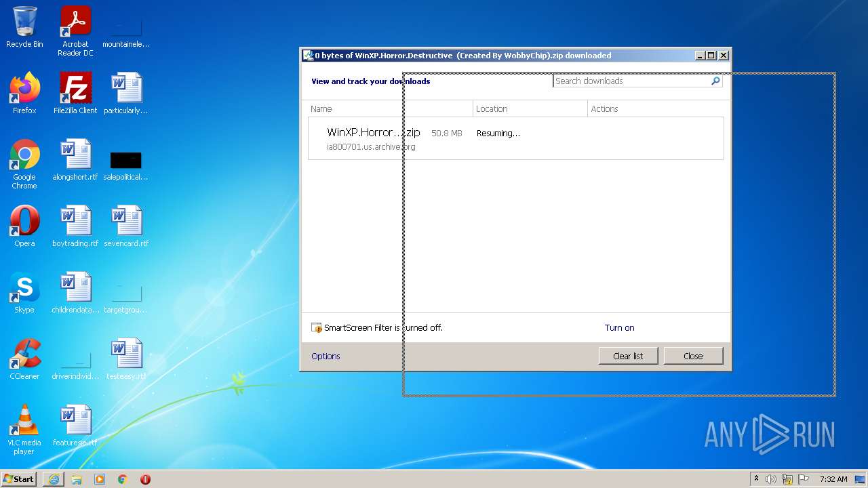Open Firefox desktop shortcut

(x=24, y=94)
